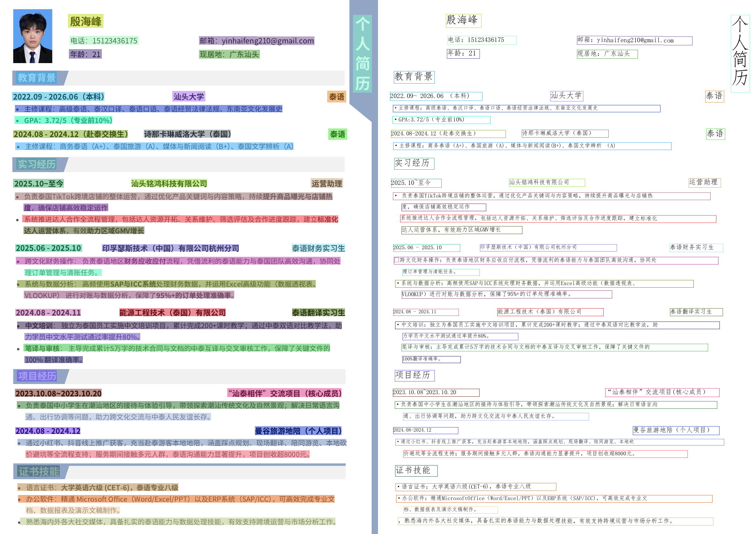Viewport: 756px width, 534px height.
Task: Click the highlighted name 殷海峰 on left
Action: (x=86, y=21)
